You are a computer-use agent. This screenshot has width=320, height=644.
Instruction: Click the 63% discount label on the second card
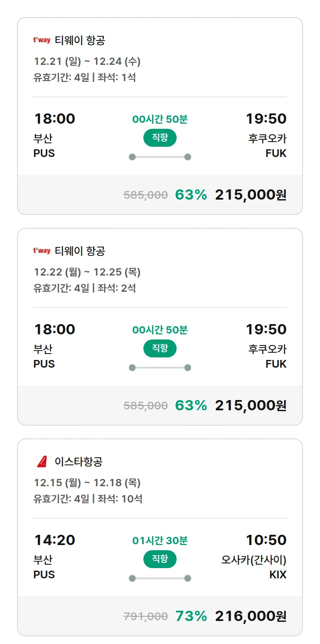coord(190,405)
